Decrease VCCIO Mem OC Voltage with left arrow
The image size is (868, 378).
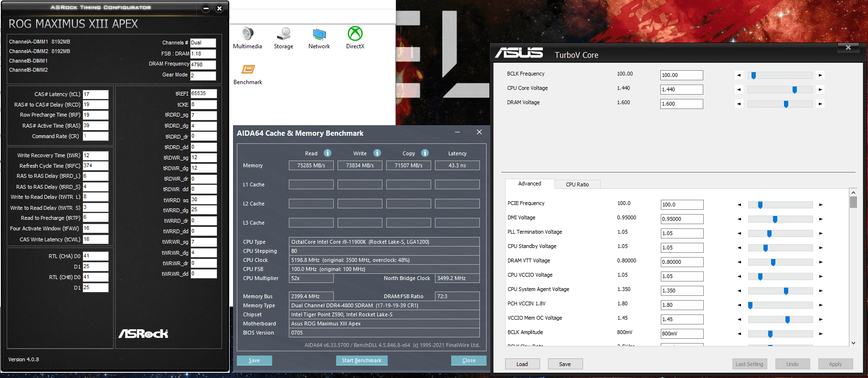(x=740, y=319)
